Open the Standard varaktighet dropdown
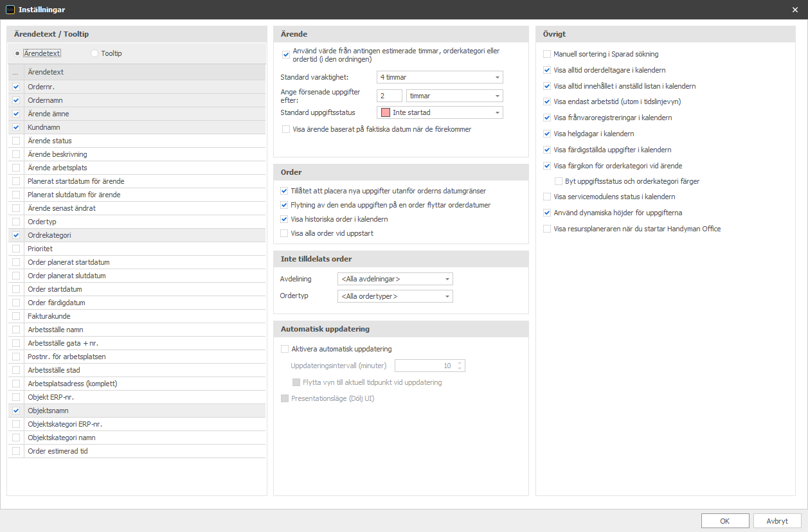The width and height of the screenshot is (808, 532). [440, 77]
